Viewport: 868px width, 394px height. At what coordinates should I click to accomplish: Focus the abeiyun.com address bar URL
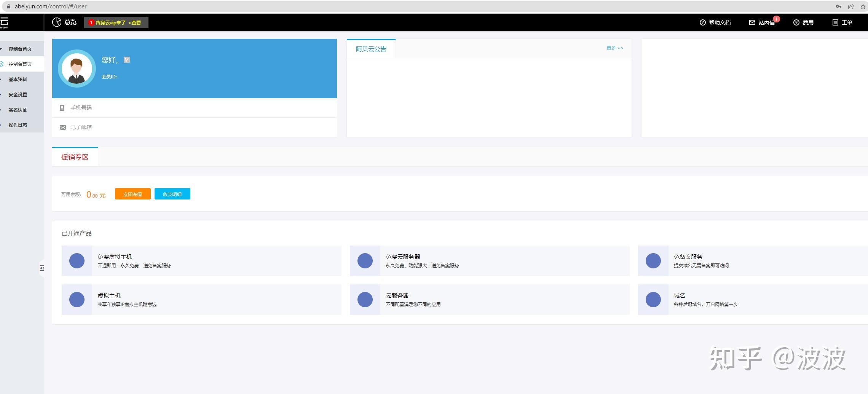pos(51,6)
